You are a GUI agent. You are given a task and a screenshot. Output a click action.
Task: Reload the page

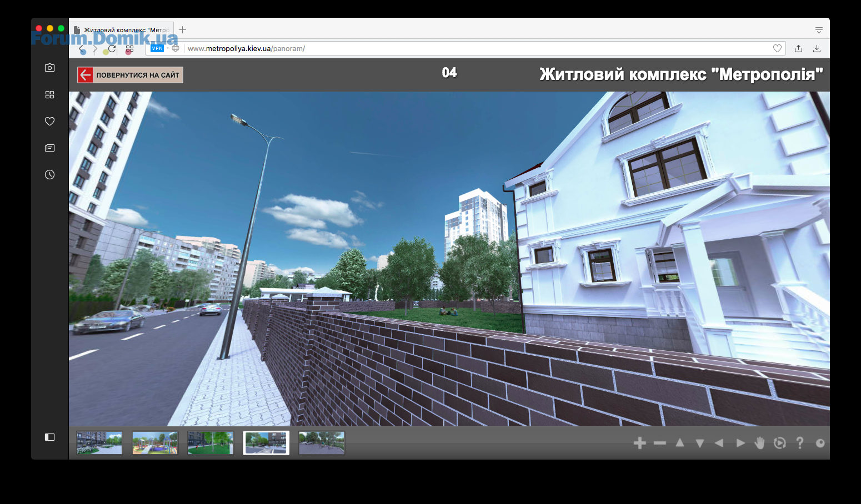[112, 49]
